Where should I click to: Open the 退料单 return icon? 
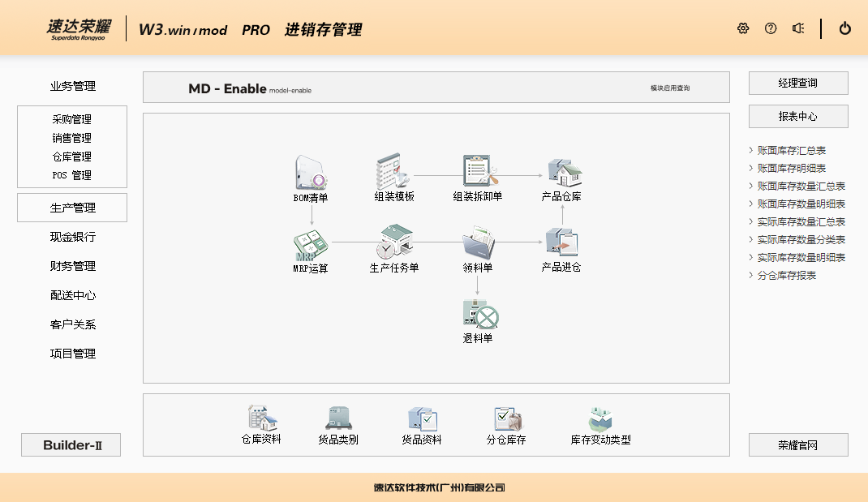point(478,314)
